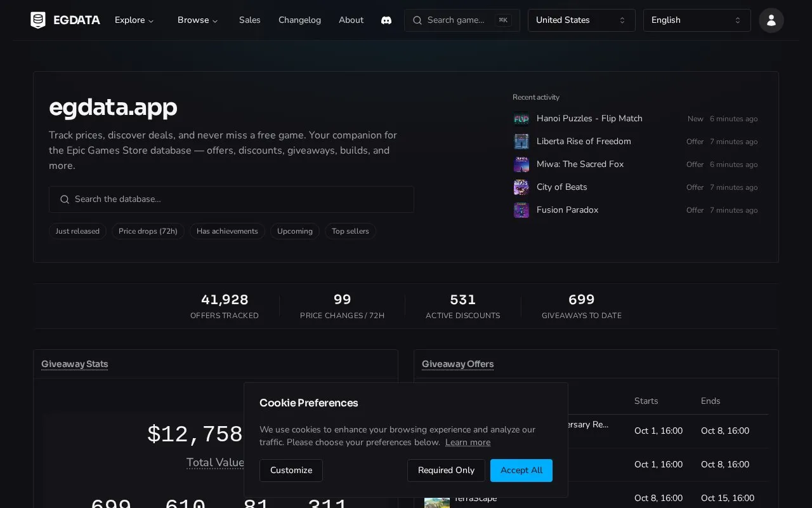The height and width of the screenshot is (508, 812).
Task: Click the 41,928 Offers Tracked stat
Action: (x=225, y=306)
